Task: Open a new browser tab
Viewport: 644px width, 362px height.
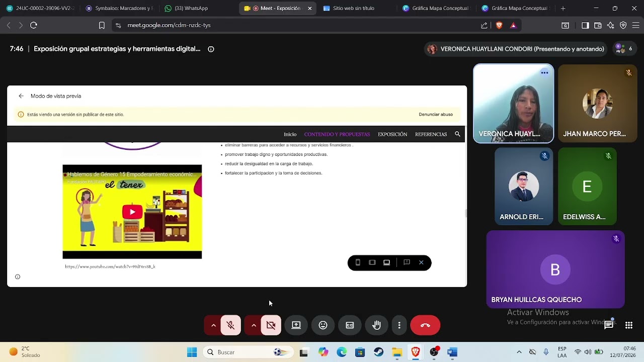Action: (x=563, y=8)
